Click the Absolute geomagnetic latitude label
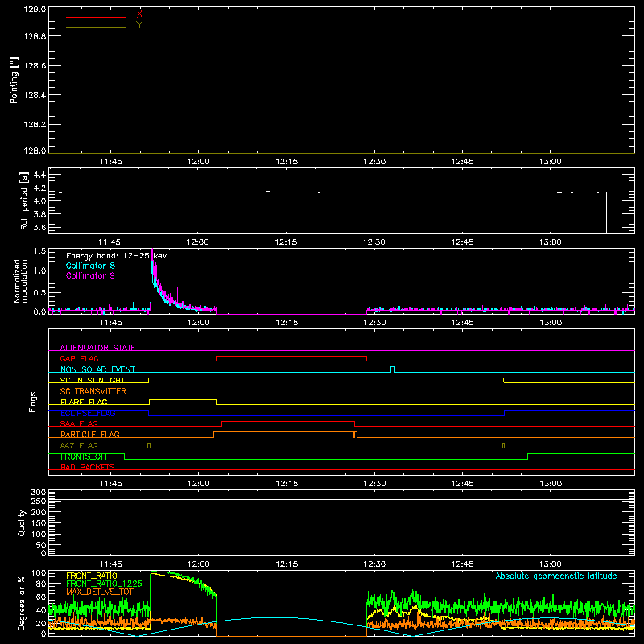644x644 pixels. click(x=556, y=576)
